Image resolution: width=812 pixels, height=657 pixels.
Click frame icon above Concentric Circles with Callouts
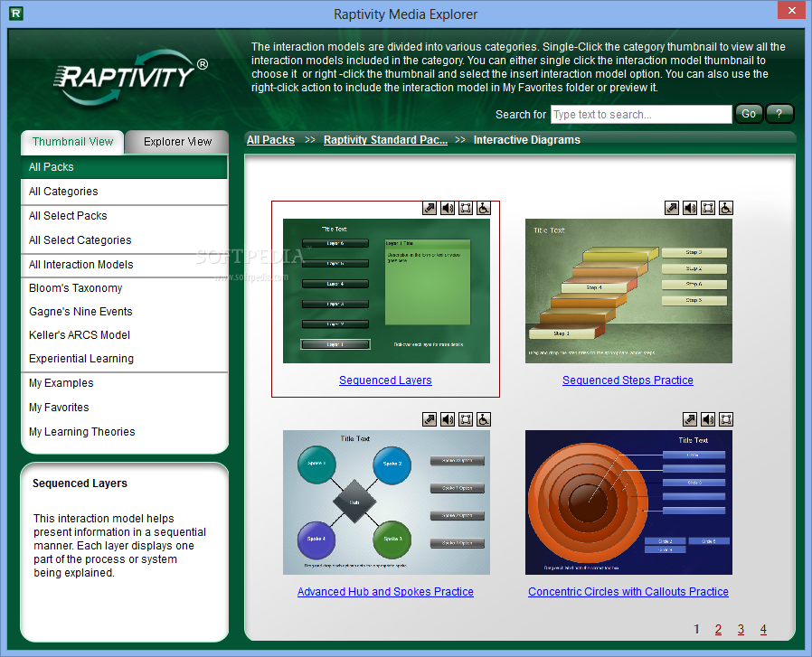(x=726, y=419)
